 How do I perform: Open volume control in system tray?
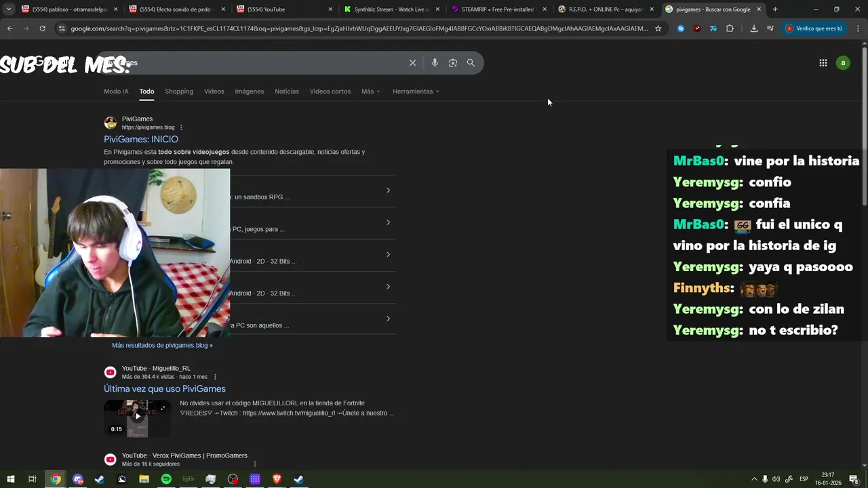click(x=776, y=479)
